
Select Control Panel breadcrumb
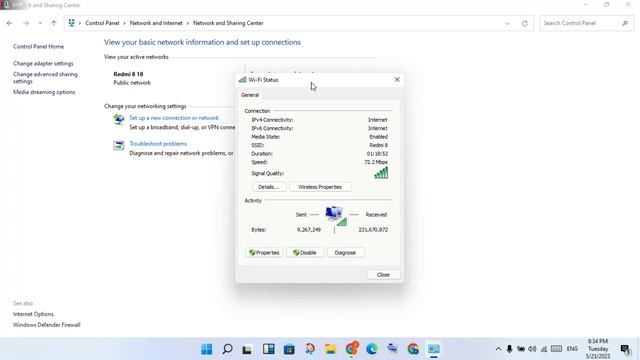pyautogui.click(x=102, y=23)
